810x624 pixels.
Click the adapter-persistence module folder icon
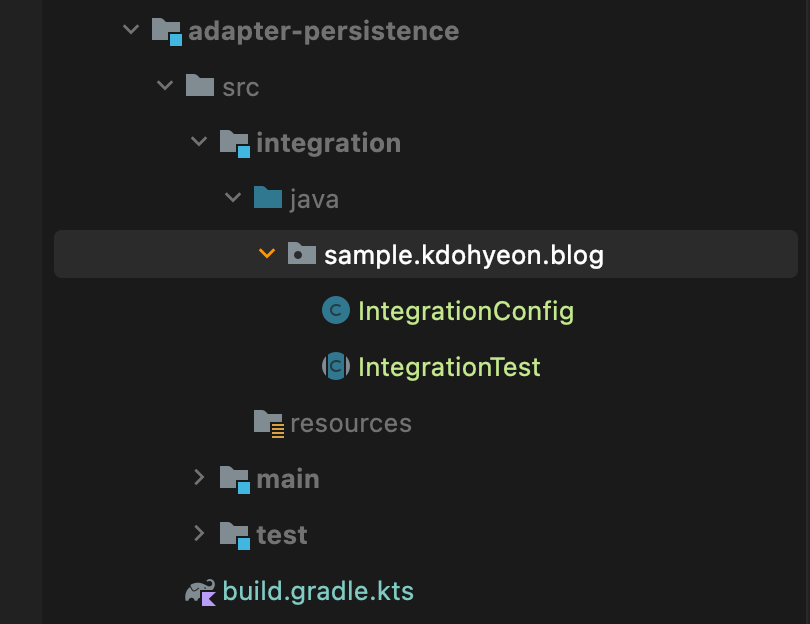tap(167, 31)
